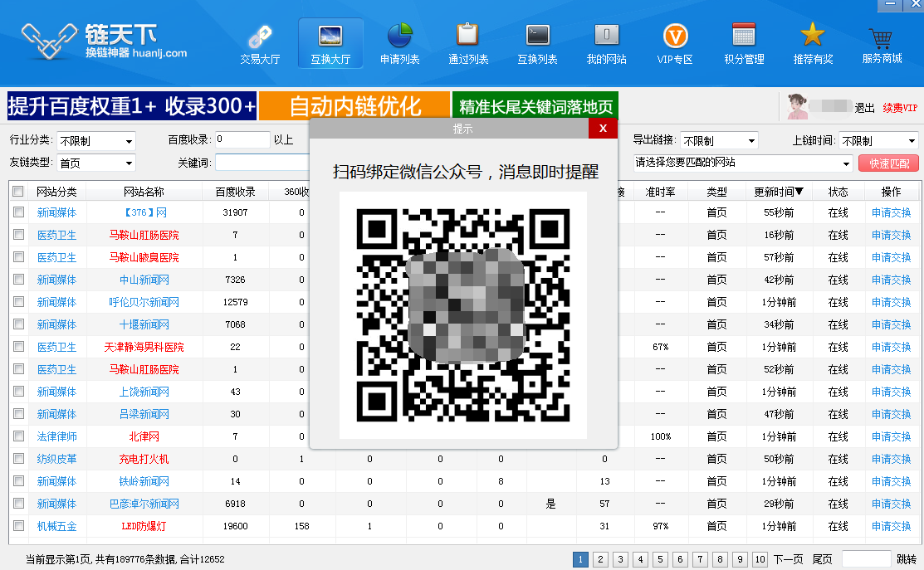Open the 请选择您要匹配的网站 dropdown

coord(742,163)
